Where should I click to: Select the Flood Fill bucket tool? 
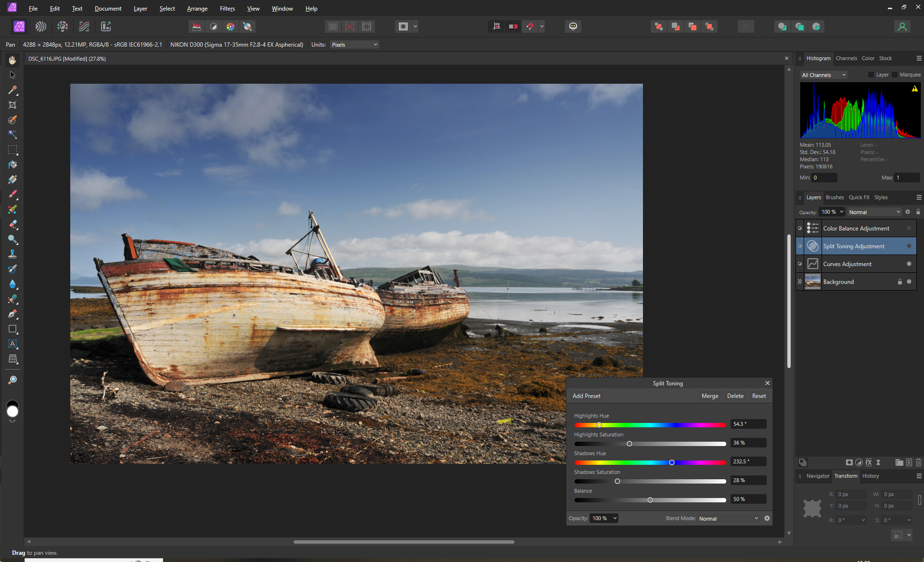coord(13,165)
